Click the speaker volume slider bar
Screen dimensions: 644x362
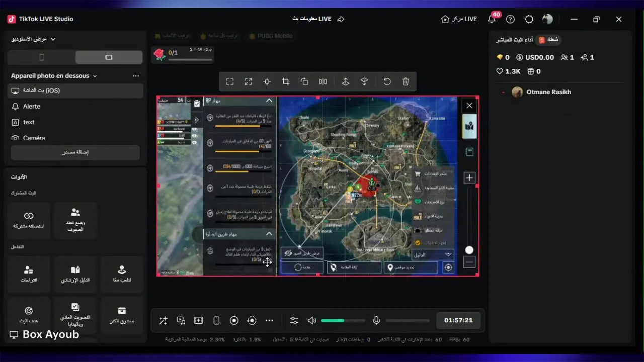coord(343,320)
